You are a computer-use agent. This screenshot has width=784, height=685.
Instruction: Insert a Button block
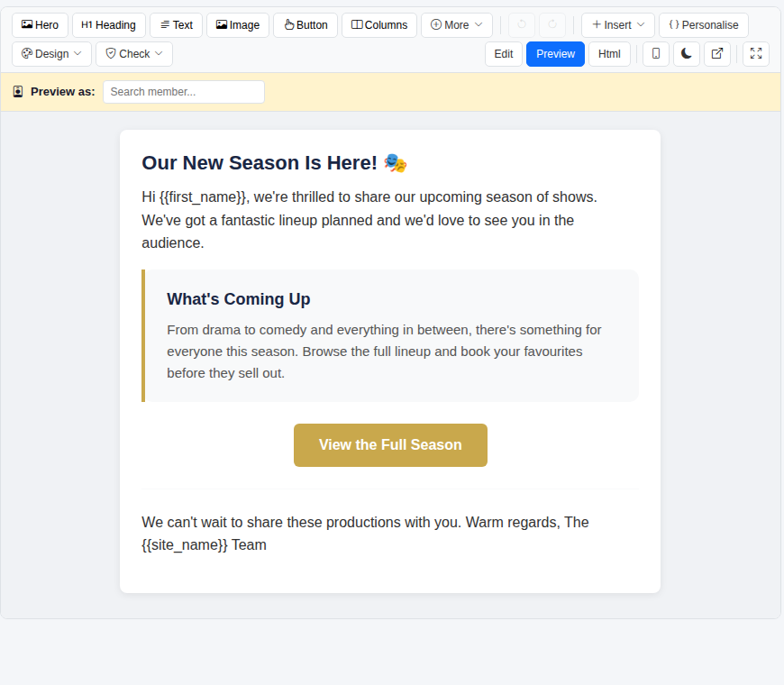pyautogui.click(x=305, y=25)
